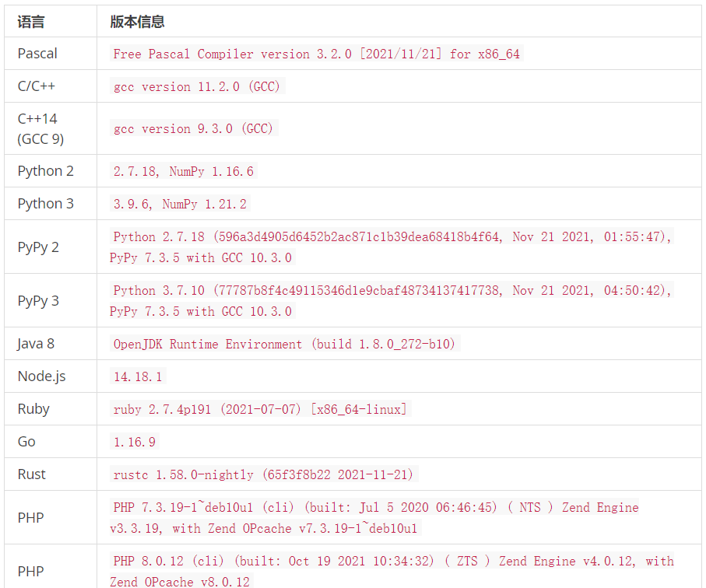This screenshot has height=588, width=706.
Task: Select the 3.9.6, NumPy 1.21.2 text
Action: click(x=180, y=204)
